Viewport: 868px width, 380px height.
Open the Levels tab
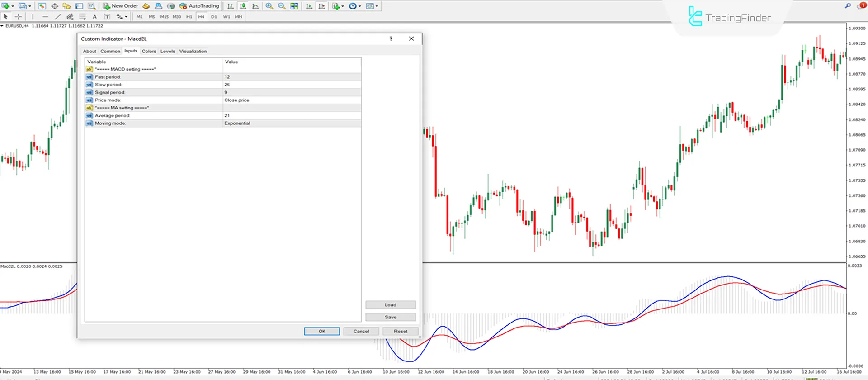point(167,51)
